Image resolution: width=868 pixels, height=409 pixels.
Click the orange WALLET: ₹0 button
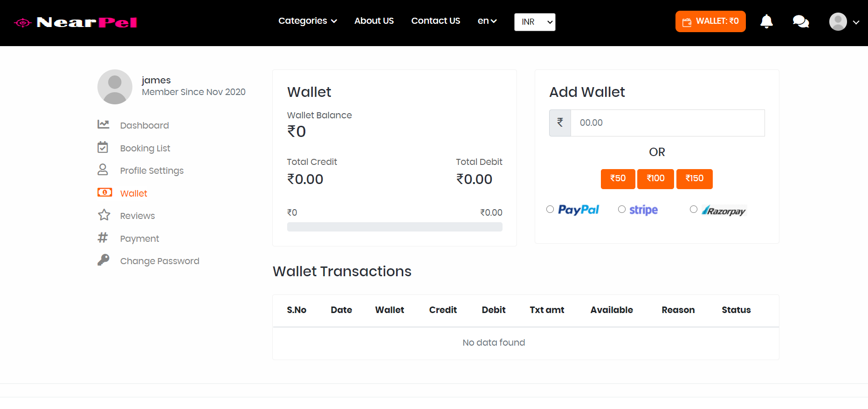tap(710, 21)
